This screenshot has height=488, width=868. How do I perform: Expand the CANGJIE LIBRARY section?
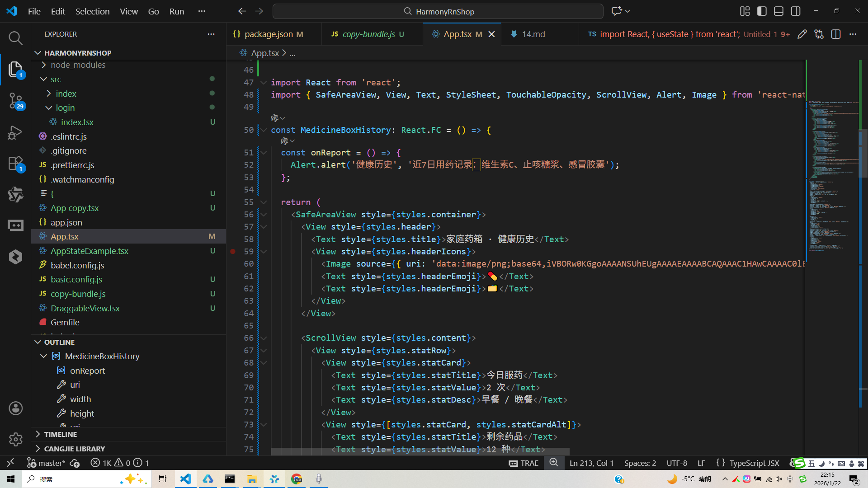pos(128,449)
